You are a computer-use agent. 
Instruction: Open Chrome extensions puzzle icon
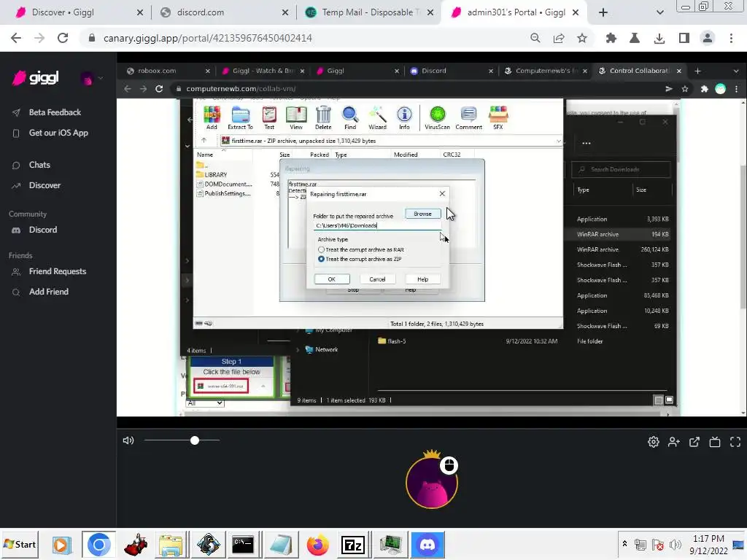click(611, 38)
